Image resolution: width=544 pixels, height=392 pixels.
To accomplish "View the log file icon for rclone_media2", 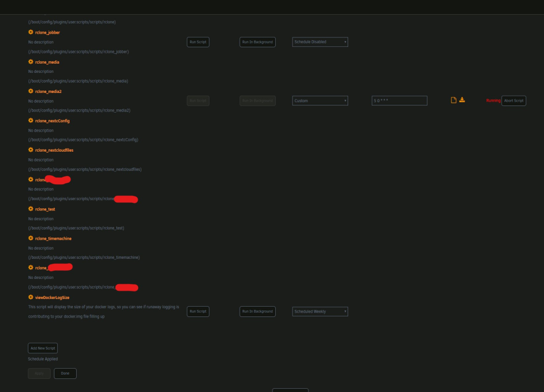I will click(x=454, y=100).
